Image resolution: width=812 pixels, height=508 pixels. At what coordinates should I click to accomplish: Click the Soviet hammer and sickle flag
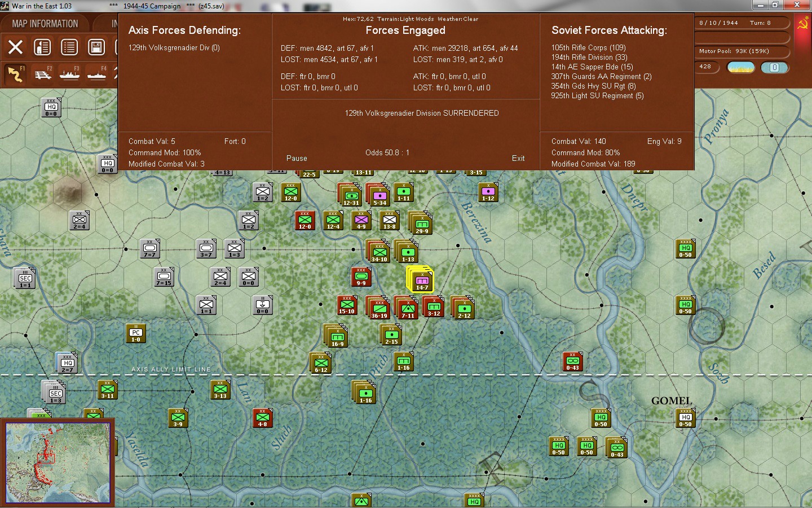tap(803, 24)
